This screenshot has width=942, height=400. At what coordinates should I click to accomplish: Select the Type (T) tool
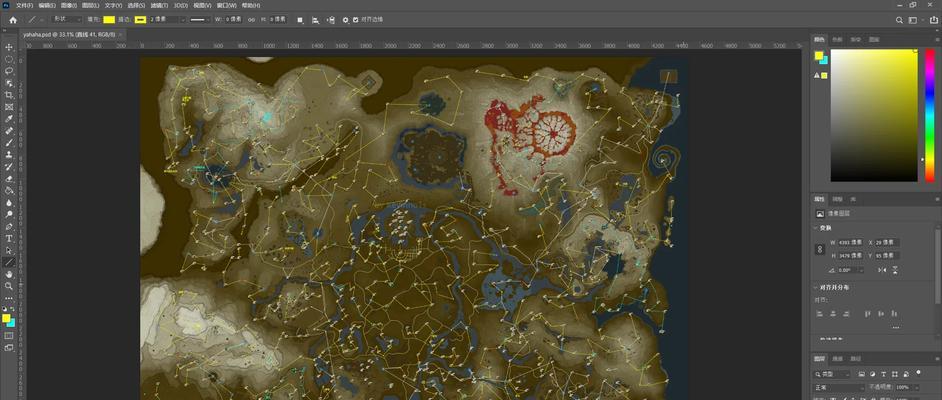(x=9, y=238)
